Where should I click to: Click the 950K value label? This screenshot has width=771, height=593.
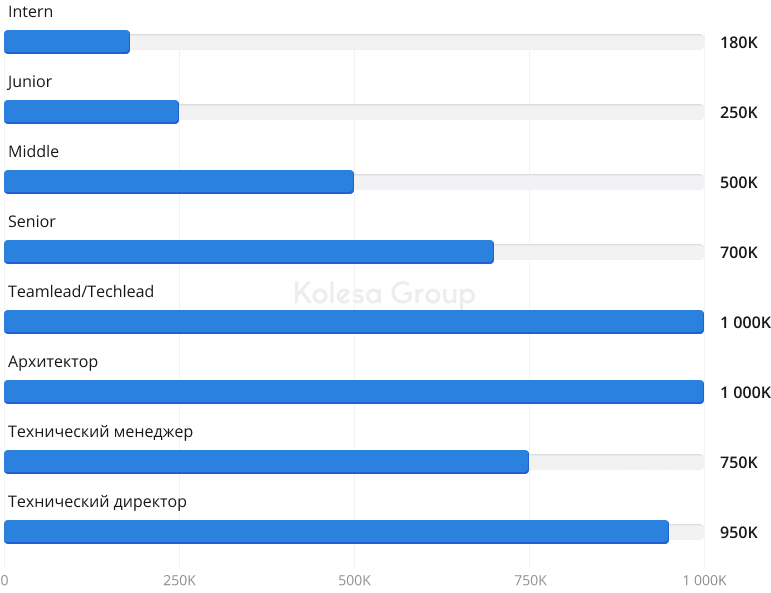click(x=739, y=533)
